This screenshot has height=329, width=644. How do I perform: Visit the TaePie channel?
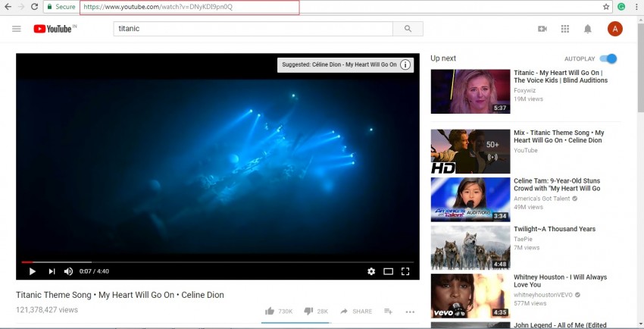point(523,239)
